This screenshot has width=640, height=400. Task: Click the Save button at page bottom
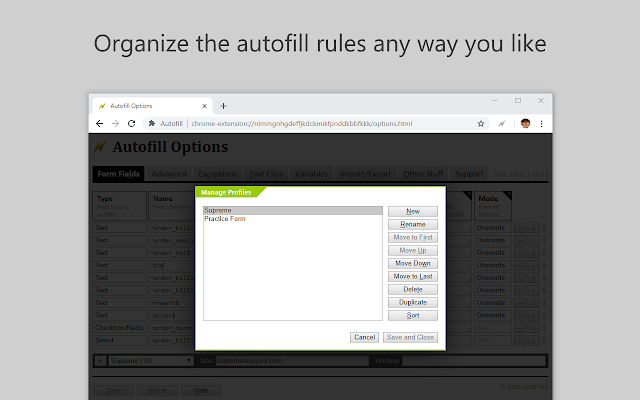[113, 391]
